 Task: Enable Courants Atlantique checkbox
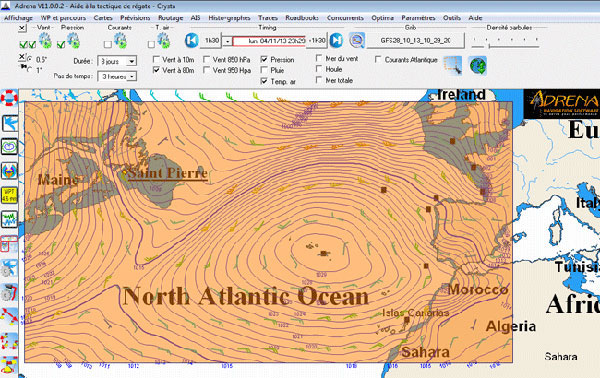[x=378, y=60]
